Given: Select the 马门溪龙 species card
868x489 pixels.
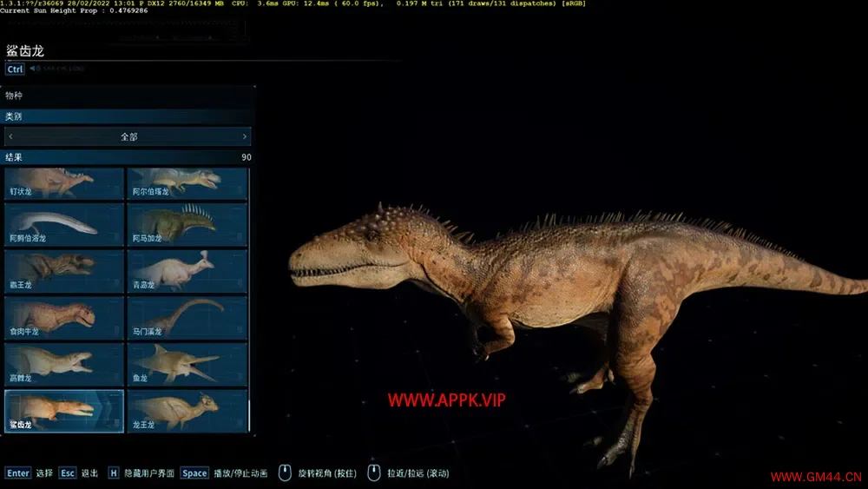Looking at the screenshot, I should pos(187,318).
